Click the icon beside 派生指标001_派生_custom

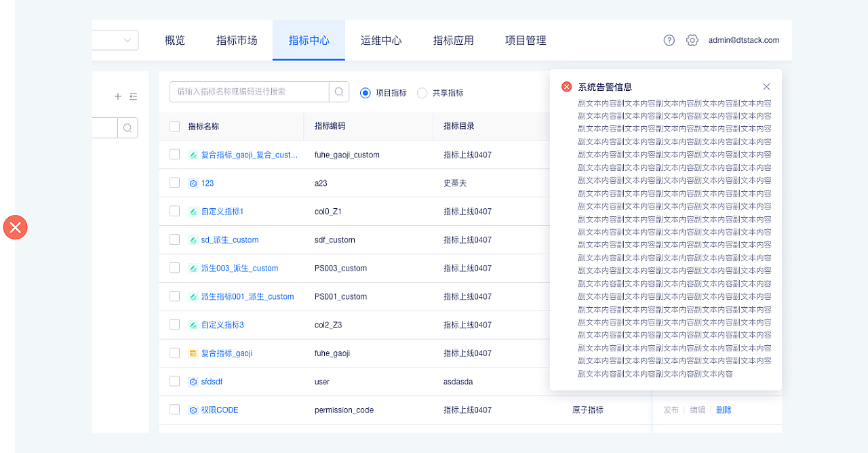coord(193,296)
